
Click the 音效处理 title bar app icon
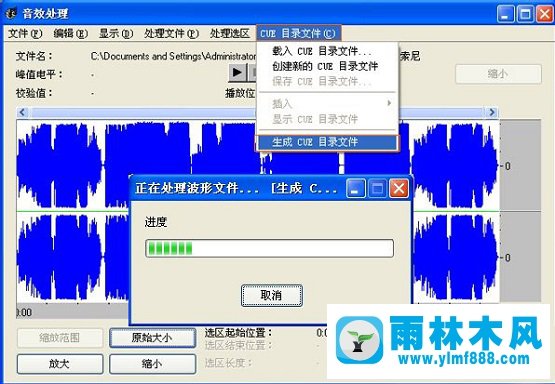12,13
